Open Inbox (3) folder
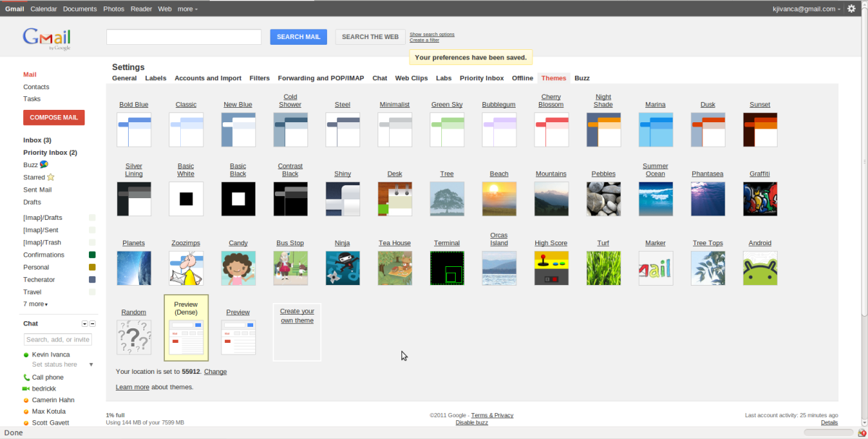The height and width of the screenshot is (439, 868). coord(37,140)
